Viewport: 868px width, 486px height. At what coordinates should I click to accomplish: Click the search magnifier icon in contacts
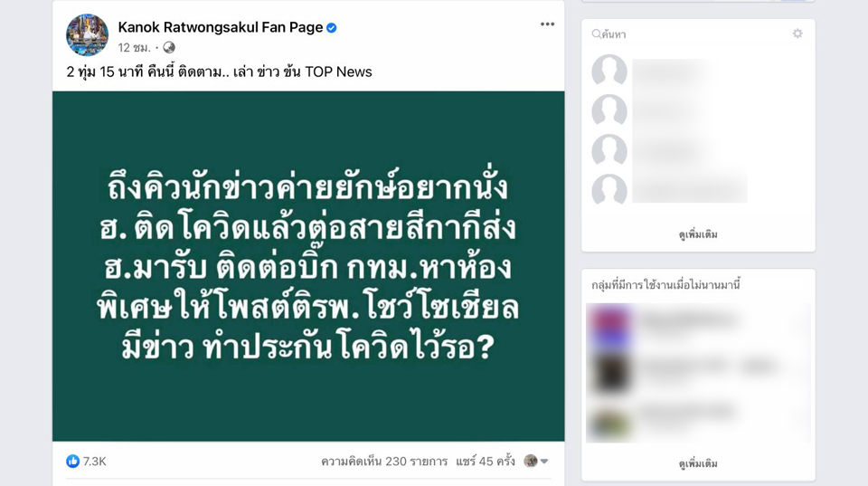point(596,34)
